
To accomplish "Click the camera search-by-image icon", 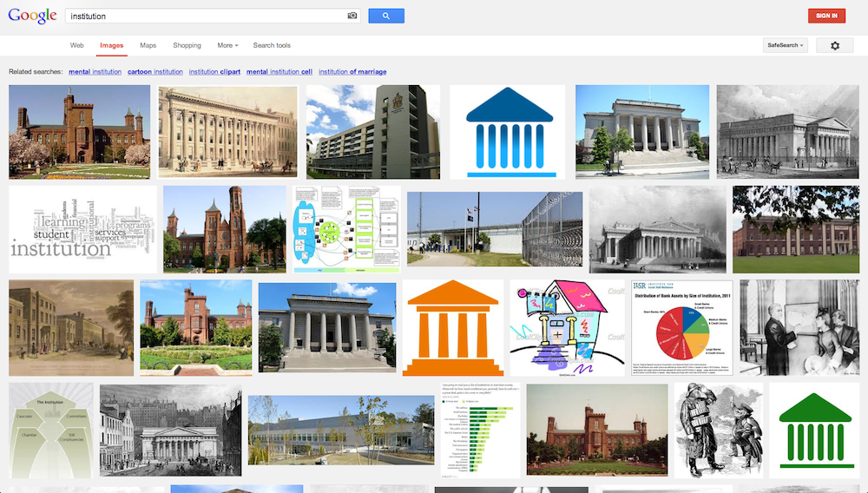I will pyautogui.click(x=352, y=16).
